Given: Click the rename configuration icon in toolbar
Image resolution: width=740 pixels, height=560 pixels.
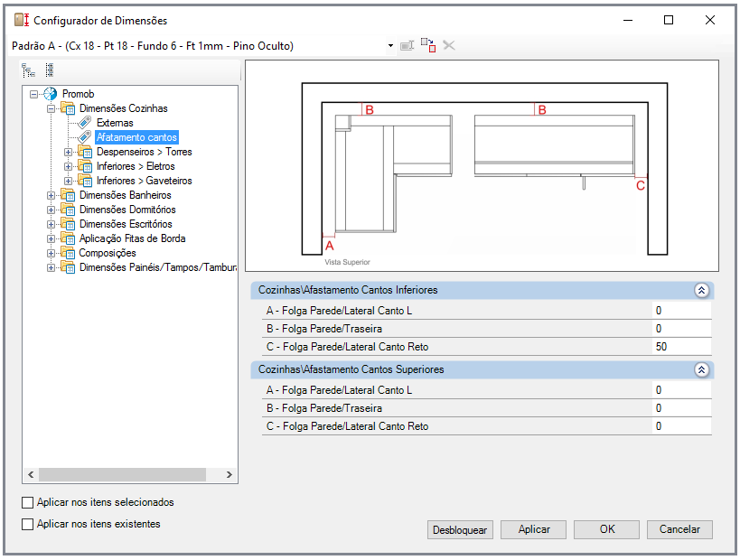Looking at the screenshot, I should pyautogui.click(x=407, y=46).
